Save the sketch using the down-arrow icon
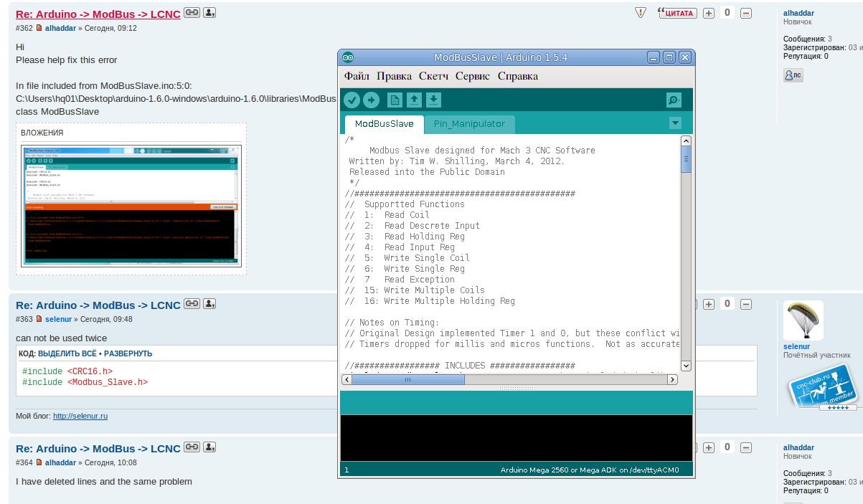The height and width of the screenshot is (504, 863). [433, 100]
